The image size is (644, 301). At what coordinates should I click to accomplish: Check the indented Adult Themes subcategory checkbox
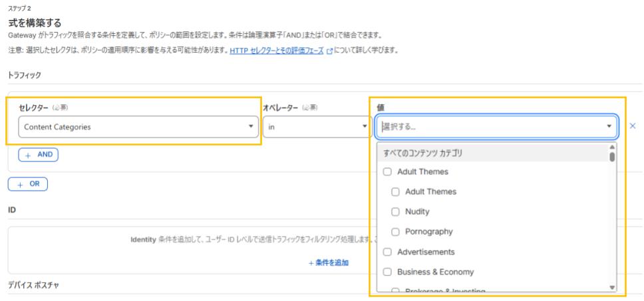click(x=395, y=191)
